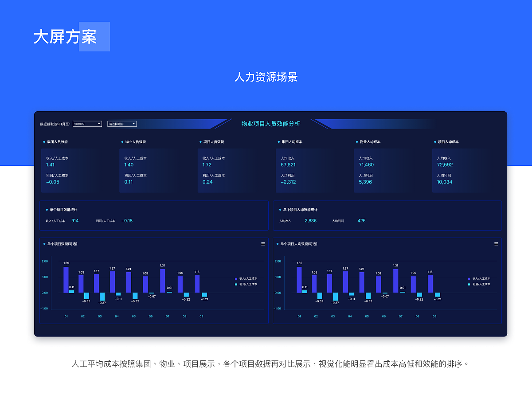
Task: Click the 人力资源场景 subtitle
Action: [266, 77]
